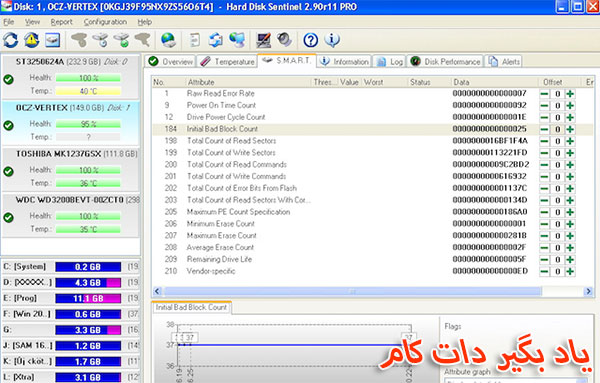
Task: Open the About info bubble icon
Action: [x=332, y=40]
